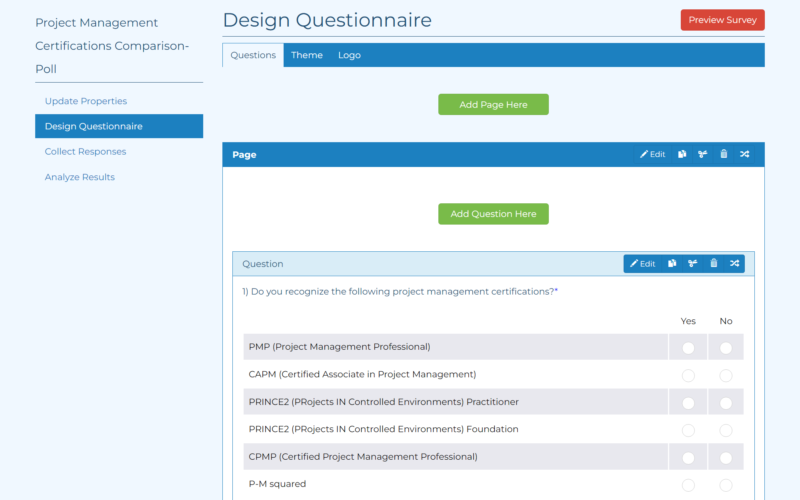Screen dimensions: 800x500
Task: Click the No column header
Action: tap(726, 321)
